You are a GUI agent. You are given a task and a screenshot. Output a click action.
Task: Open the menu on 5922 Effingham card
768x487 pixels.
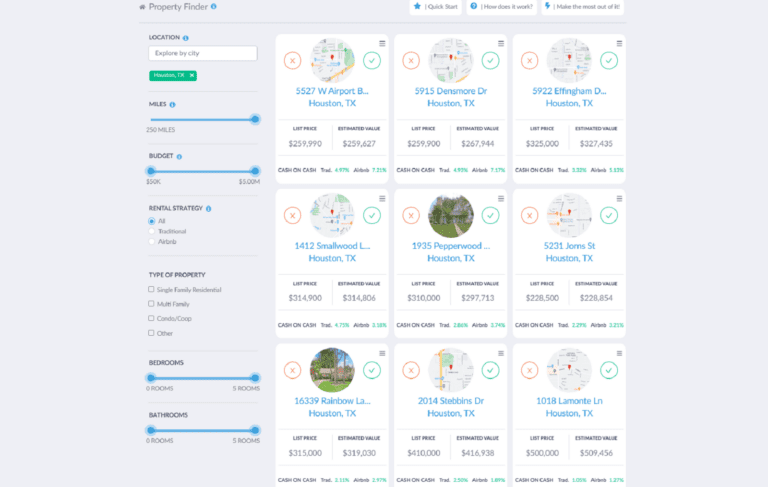pos(620,44)
